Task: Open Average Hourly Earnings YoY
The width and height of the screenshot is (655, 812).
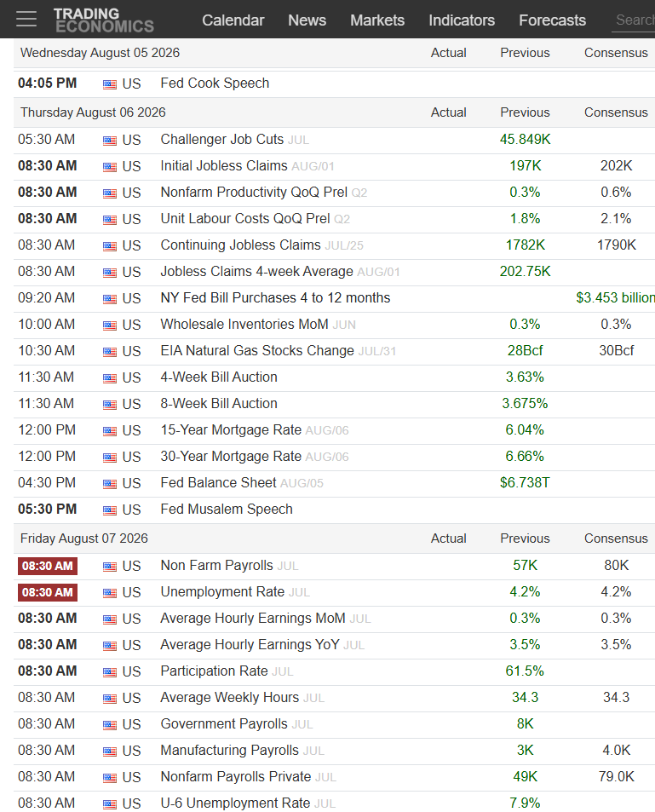Action: (x=250, y=645)
